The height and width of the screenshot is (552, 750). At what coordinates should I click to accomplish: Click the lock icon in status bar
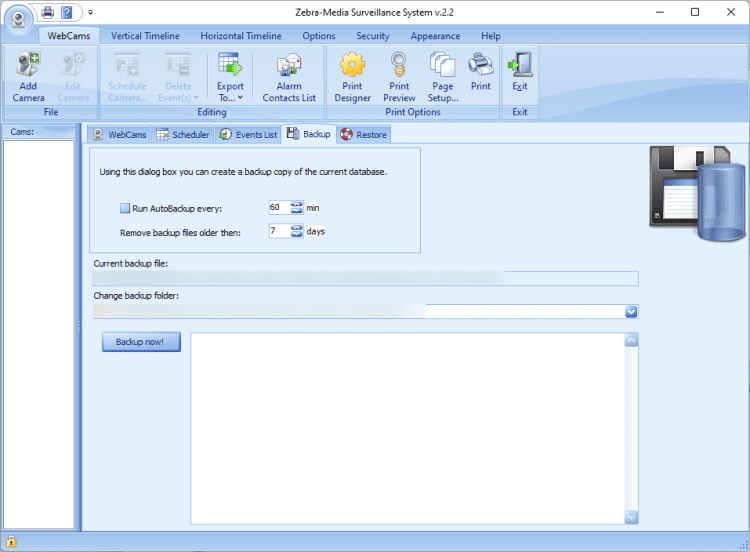click(x=11, y=541)
